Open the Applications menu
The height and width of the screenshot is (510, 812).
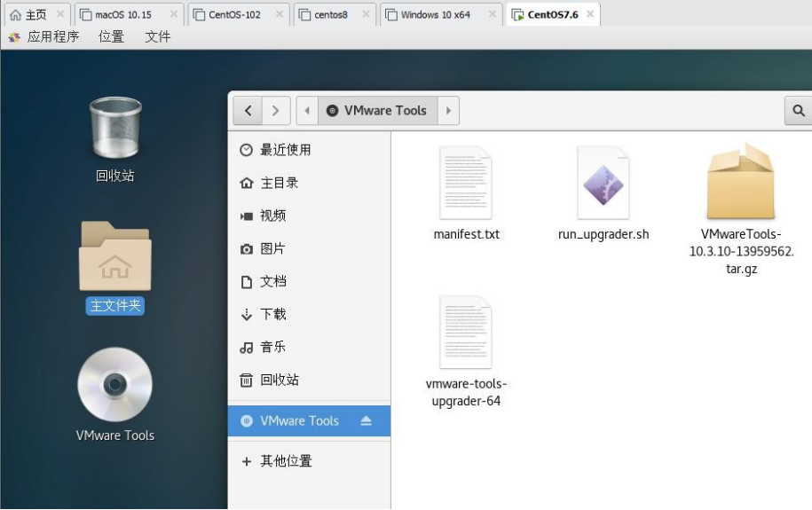pyautogui.click(x=45, y=36)
